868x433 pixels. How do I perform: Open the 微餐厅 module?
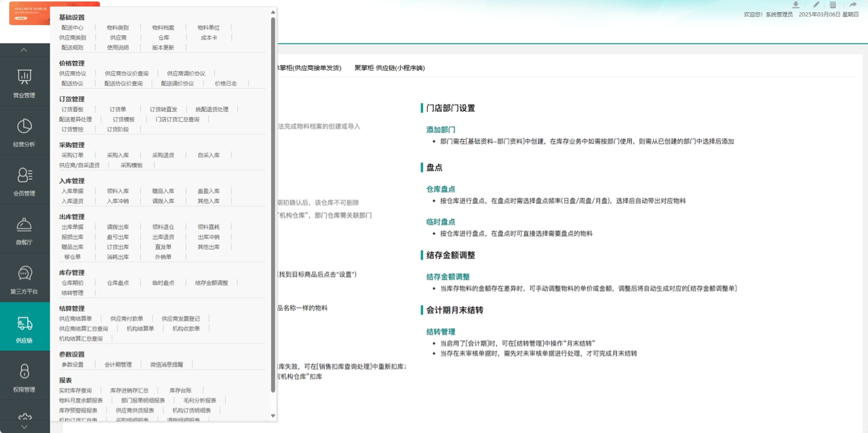click(24, 229)
